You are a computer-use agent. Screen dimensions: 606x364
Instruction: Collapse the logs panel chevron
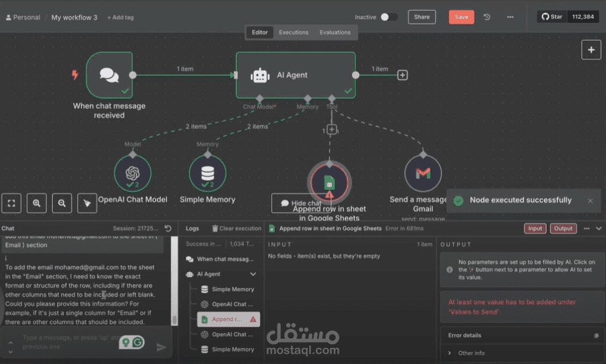coord(599,229)
